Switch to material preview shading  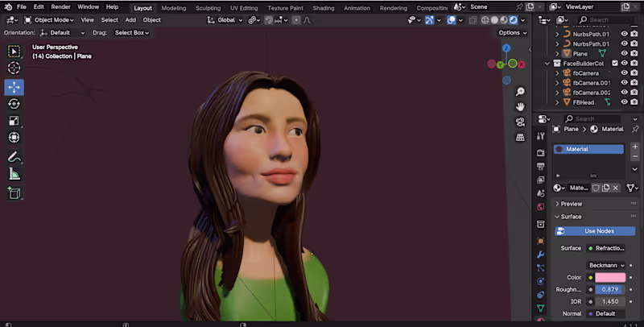[x=504, y=20]
